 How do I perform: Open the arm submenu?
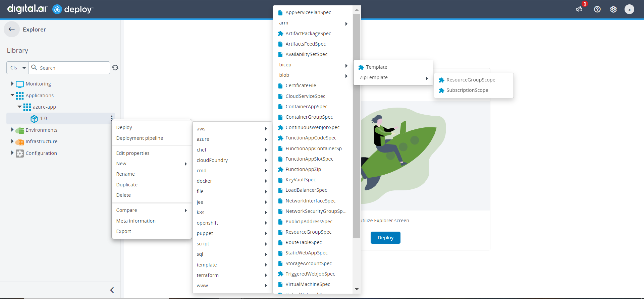pos(313,23)
